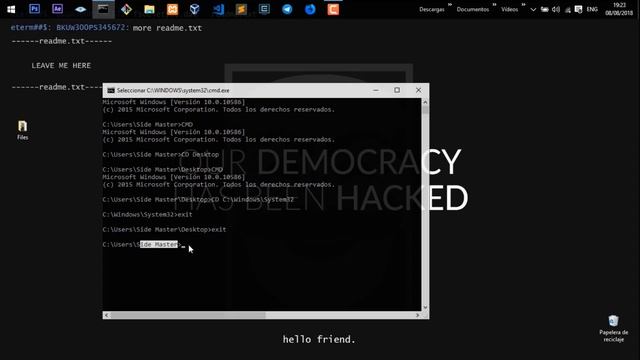Open the network icon in system tray

[x=567, y=10]
